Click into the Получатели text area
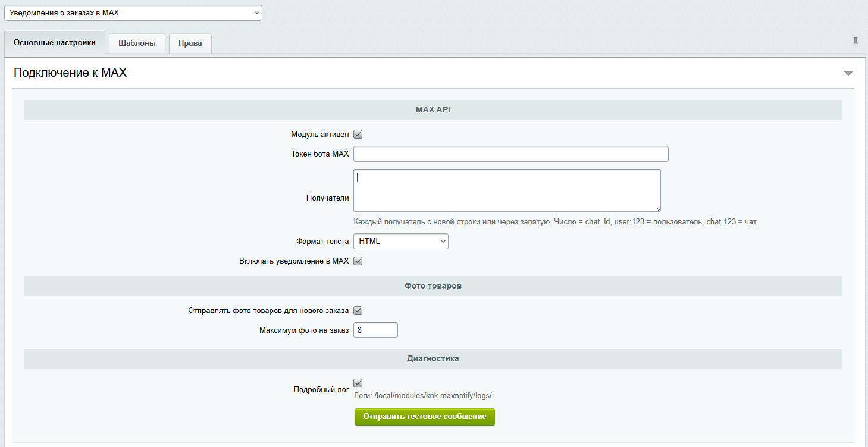 point(507,190)
